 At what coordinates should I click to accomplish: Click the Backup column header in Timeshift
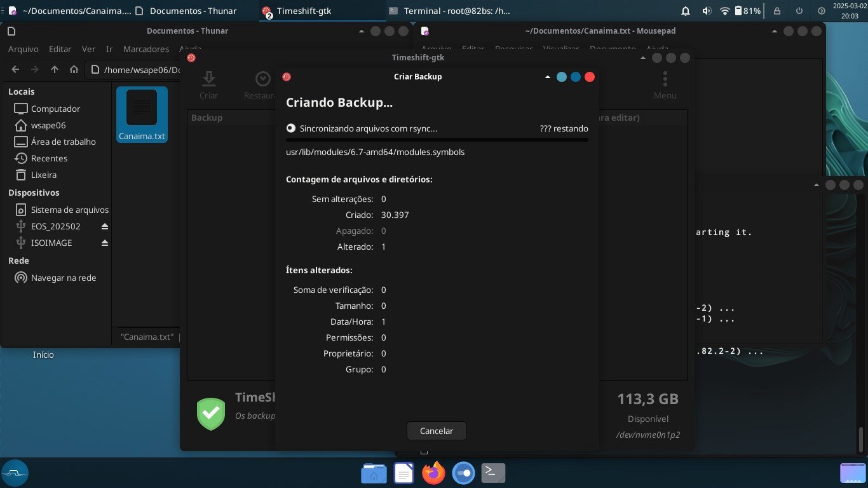click(x=207, y=118)
